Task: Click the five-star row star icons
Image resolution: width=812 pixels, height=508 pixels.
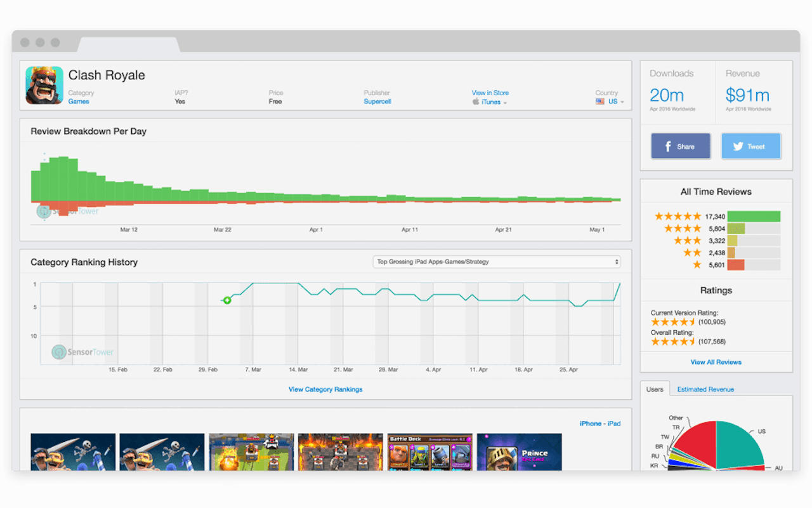Action: [x=678, y=217]
